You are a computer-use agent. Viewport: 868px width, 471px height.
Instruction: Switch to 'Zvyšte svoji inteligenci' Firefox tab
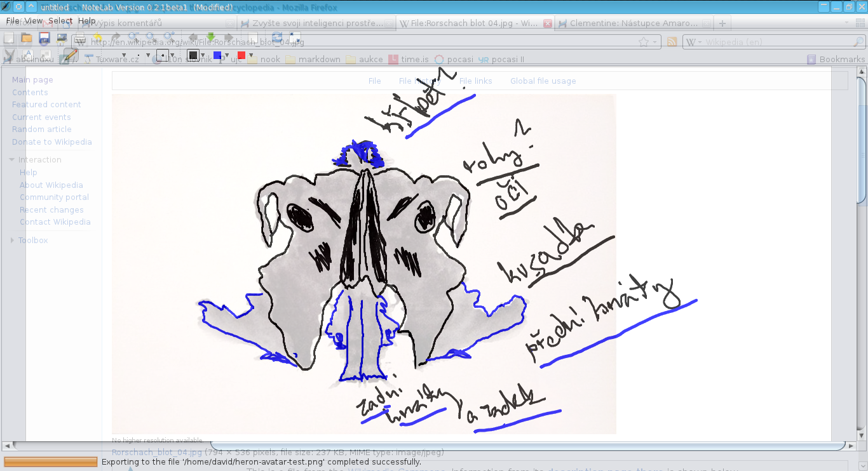317,23
